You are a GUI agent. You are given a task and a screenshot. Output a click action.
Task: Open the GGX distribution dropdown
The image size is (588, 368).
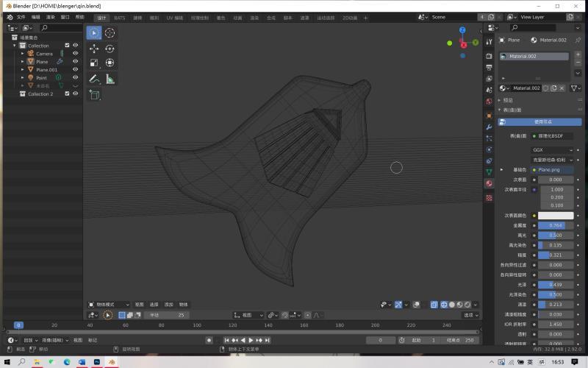point(552,149)
